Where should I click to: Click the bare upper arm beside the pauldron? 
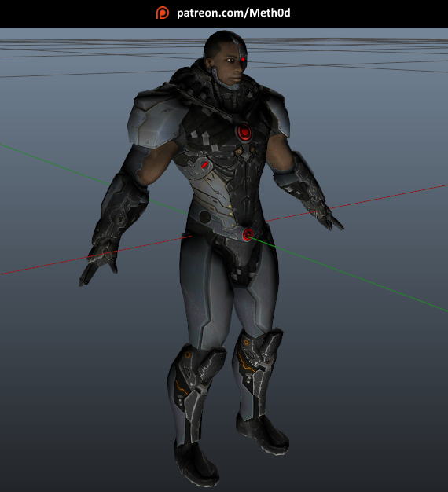(160, 163)
